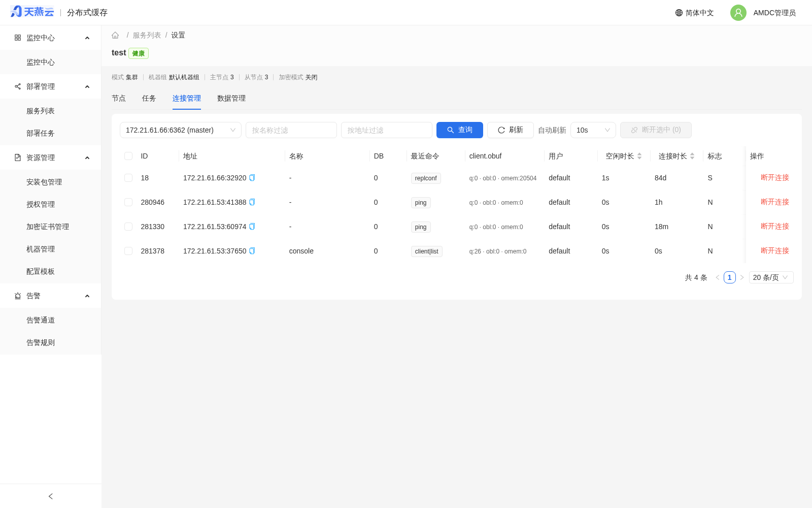Click page number 1
Image resolution: width=812 pixels, height=508 pixels.
(x=730, y=277)
